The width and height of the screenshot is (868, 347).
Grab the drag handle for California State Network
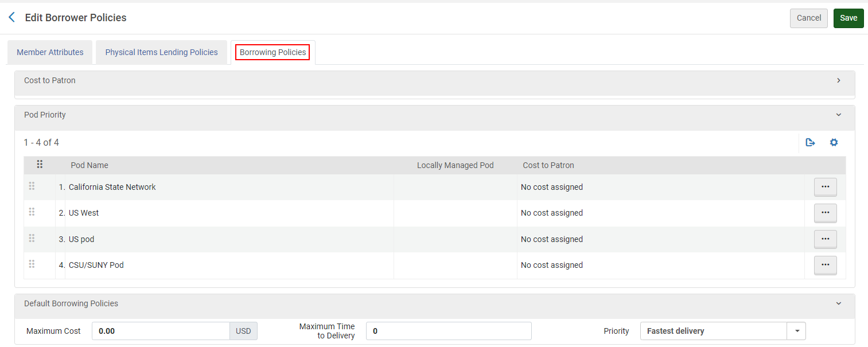pos(32,186)
